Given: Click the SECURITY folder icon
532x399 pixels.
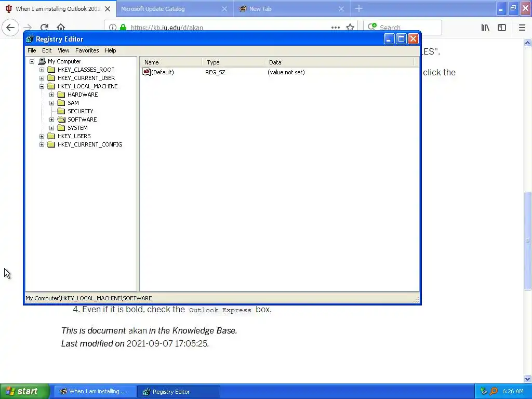Looking at the screenshot, I should click(x=61, y=111).
